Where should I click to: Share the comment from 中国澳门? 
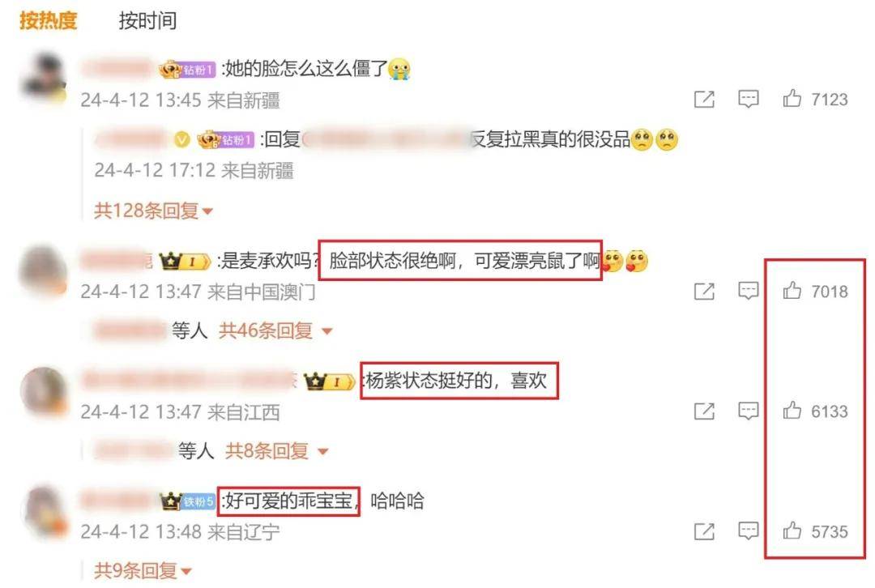(704, 291)
